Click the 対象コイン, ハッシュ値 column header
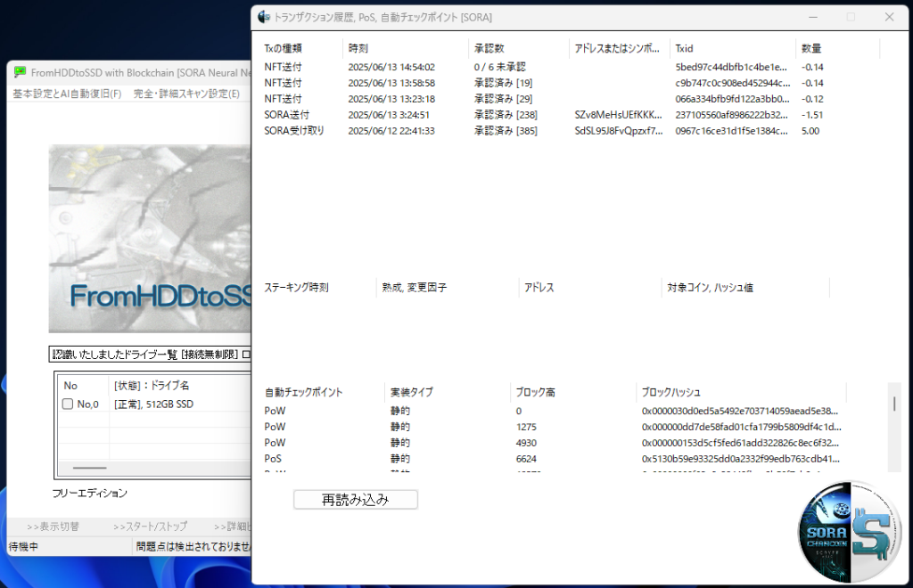This screenshot has height=588, width=913. [744, 287]
